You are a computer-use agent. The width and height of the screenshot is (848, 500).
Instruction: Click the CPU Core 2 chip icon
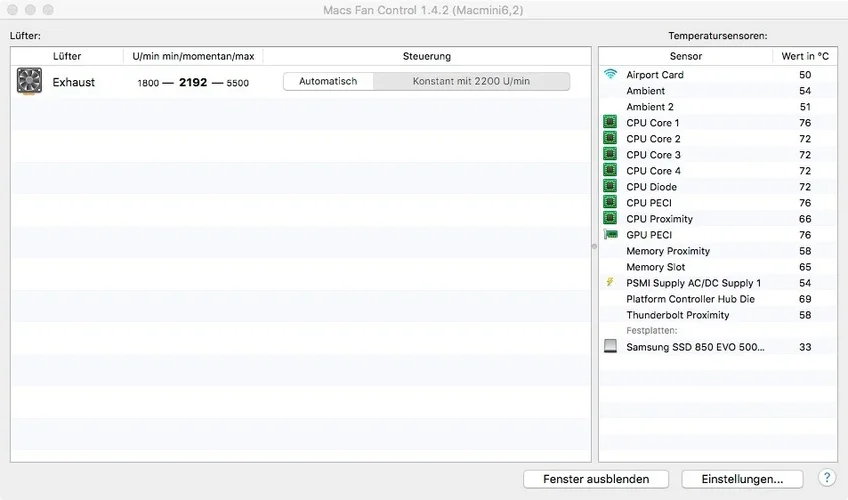coord(610,138)
